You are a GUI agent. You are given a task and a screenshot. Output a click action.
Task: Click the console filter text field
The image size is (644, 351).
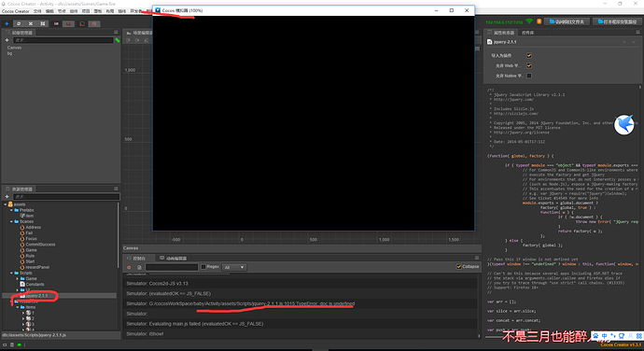coord(172,268)
